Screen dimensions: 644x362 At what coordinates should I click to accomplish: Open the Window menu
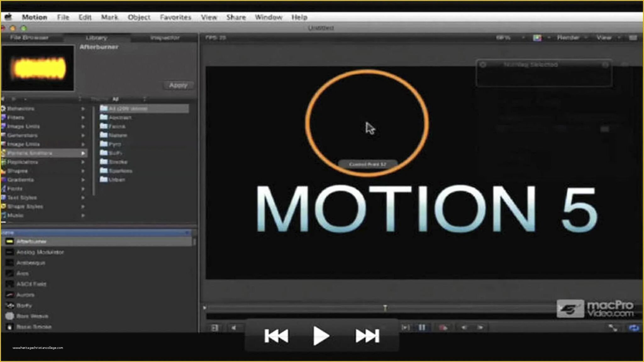(x=268, y=17)
